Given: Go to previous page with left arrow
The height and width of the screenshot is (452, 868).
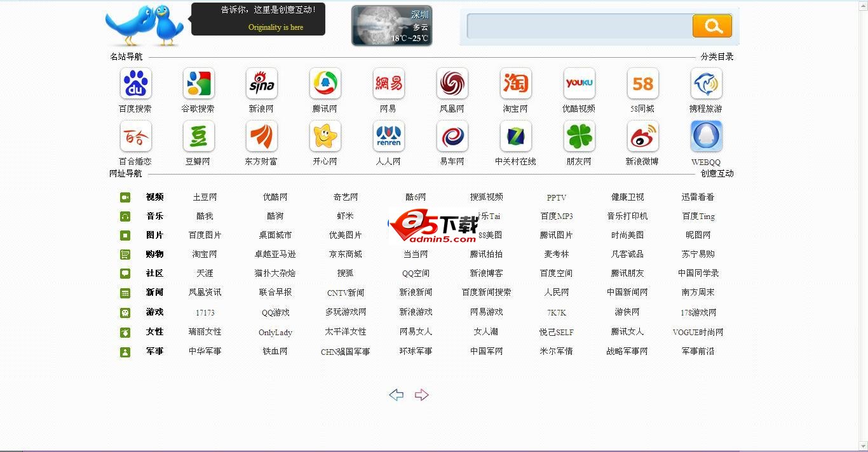Looking at the screenshot, I should click(x=397, y=395).
